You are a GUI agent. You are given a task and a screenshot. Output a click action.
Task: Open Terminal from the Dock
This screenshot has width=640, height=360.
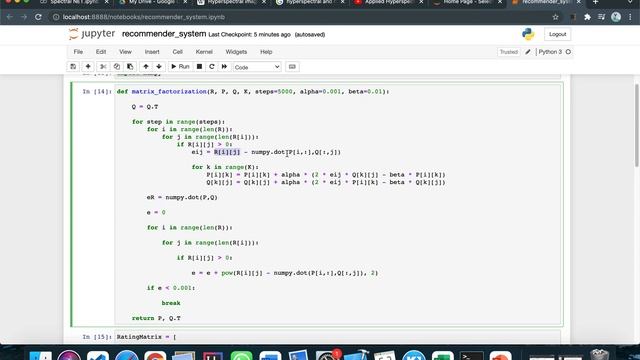[471, 355]
